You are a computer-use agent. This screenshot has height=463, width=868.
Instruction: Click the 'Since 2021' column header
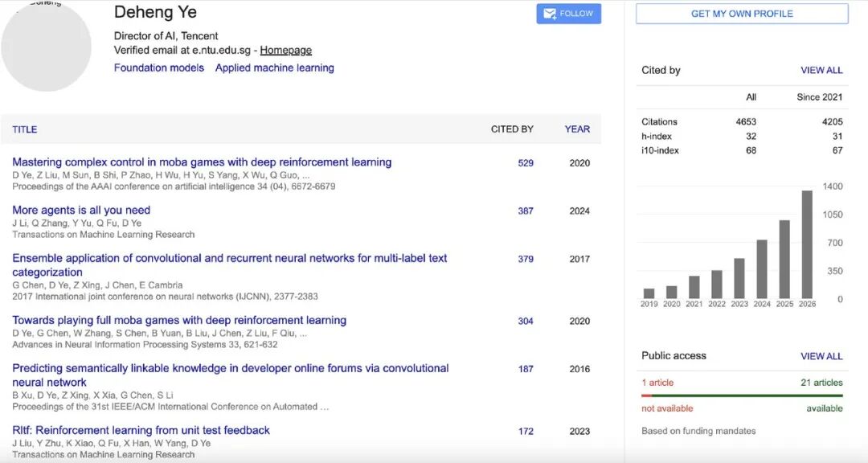(x=819, y=97)
